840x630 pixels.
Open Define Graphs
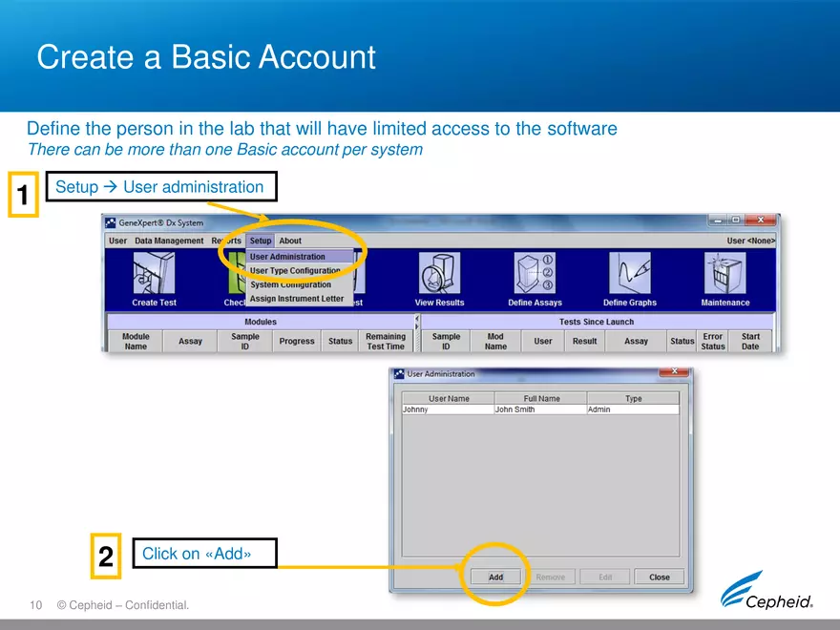tap(629, 277)
